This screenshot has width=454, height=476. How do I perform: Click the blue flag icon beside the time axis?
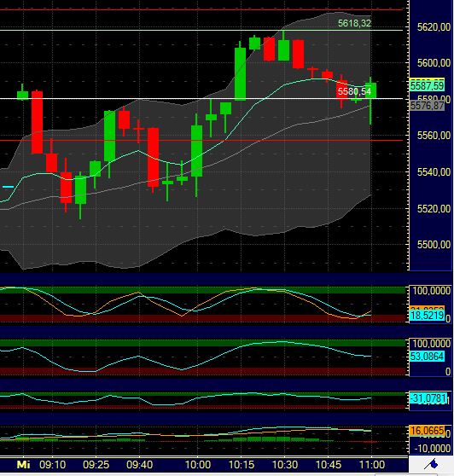(x=431, y=464)
